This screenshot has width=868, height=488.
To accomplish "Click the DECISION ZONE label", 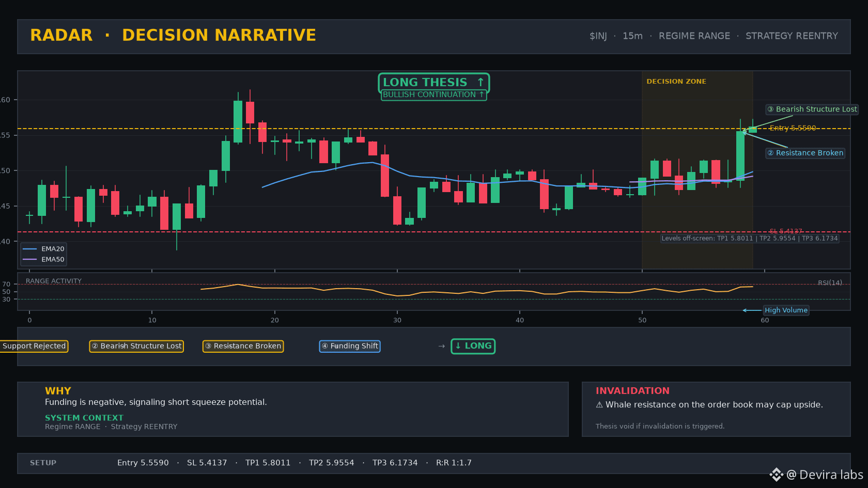I will click(x=676, y=82).
